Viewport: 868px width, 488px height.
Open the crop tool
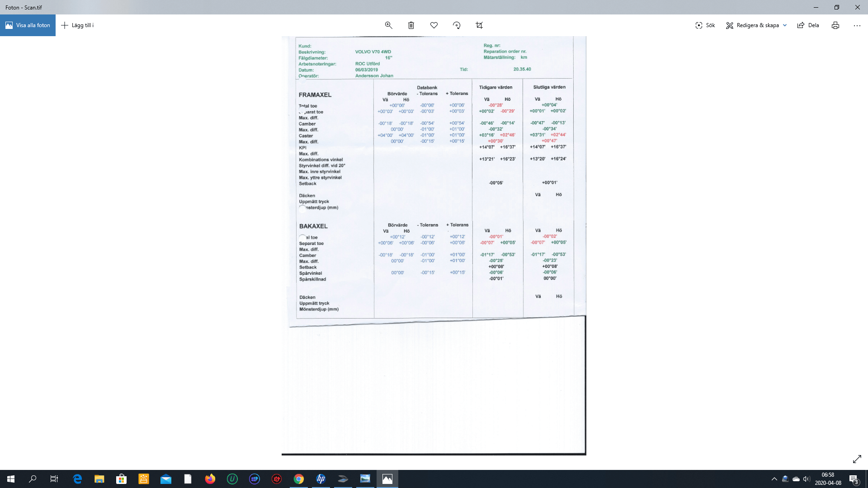click(479, 25)
